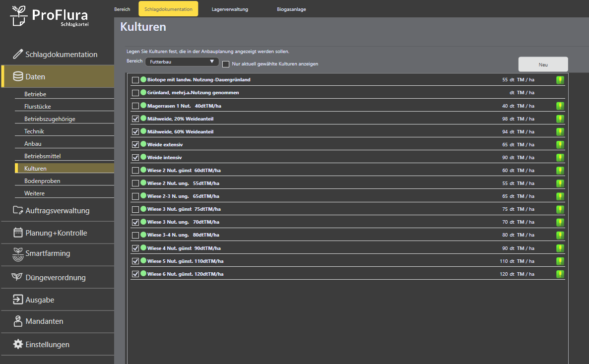Switch to the Lagerverwaltung tab
This screenshot has height=364, width=589.
(229, 9)
